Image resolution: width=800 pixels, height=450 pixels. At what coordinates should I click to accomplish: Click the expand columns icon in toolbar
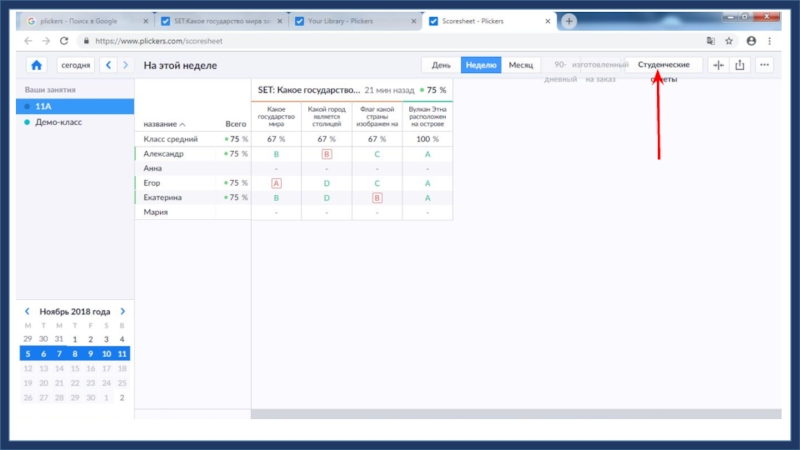pyautogui.click(x=717, y=65)
